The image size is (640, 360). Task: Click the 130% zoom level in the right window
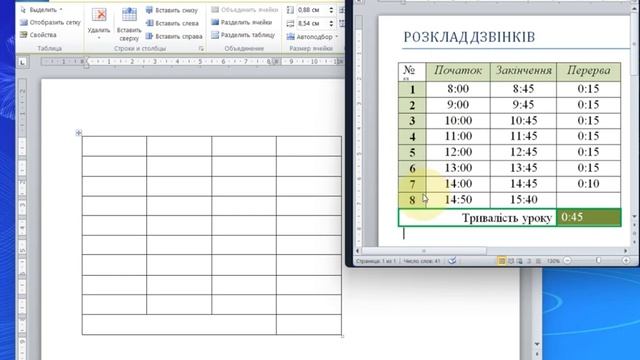553,261
